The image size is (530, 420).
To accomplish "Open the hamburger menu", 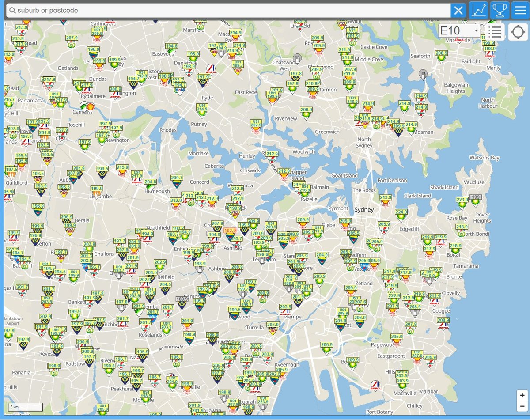I will [x=520, y=10].
